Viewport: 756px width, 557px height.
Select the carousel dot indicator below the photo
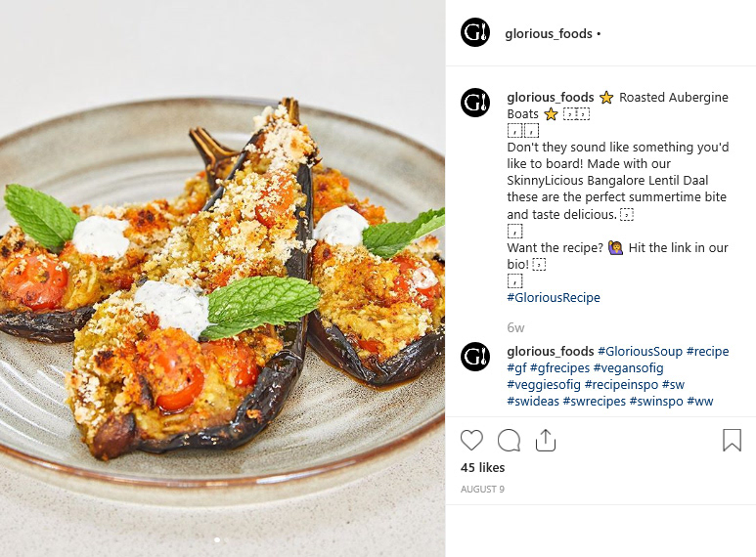click(x=217, y=540)
